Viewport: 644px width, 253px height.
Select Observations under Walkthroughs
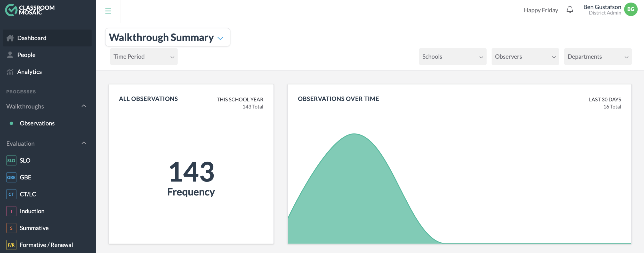(x=37, y=123)
